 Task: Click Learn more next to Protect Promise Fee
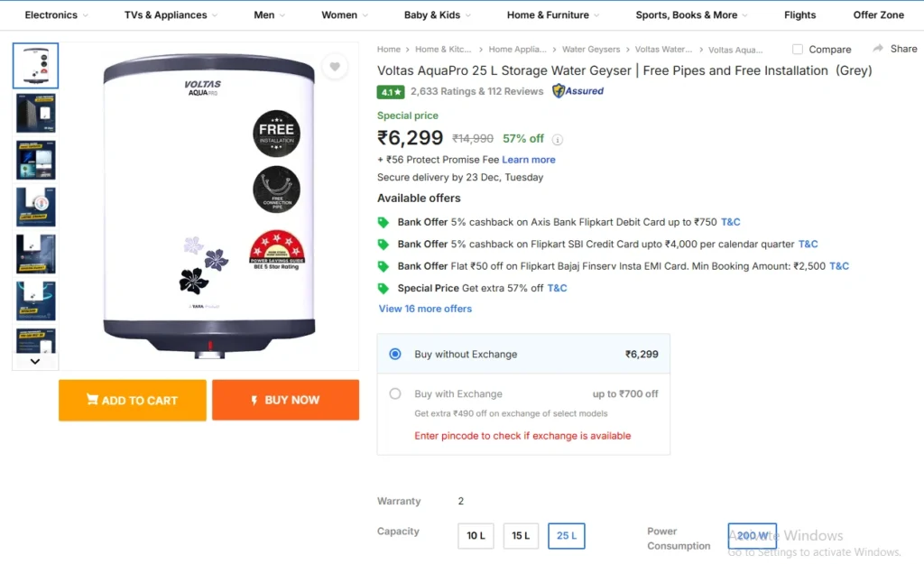coord(529,160)
